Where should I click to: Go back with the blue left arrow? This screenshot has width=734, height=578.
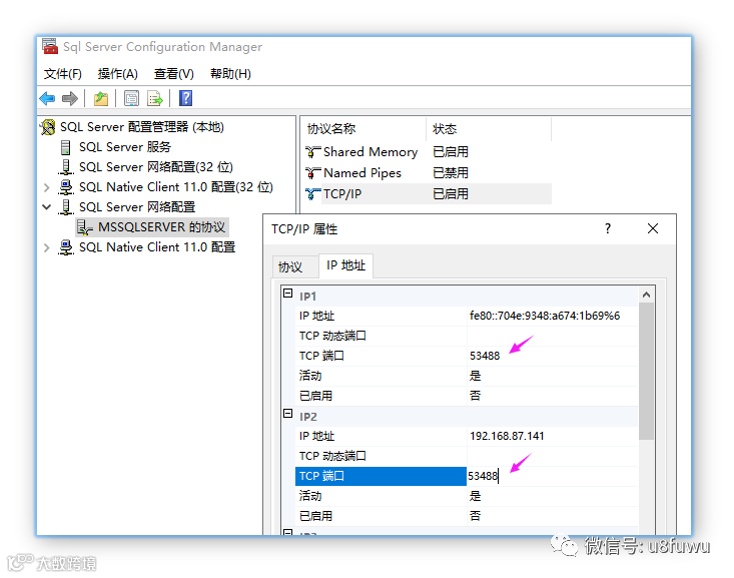(x=47, y=98)
